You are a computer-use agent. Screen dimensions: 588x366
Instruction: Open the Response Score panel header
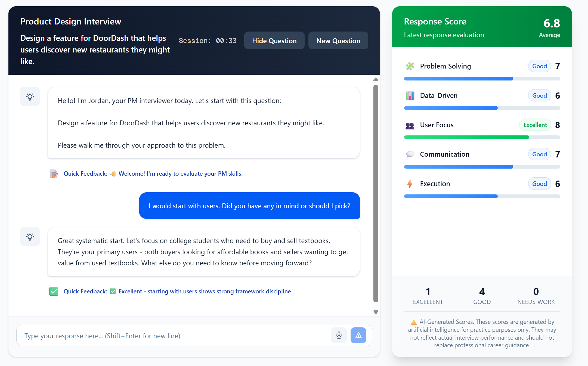point(435,21)
